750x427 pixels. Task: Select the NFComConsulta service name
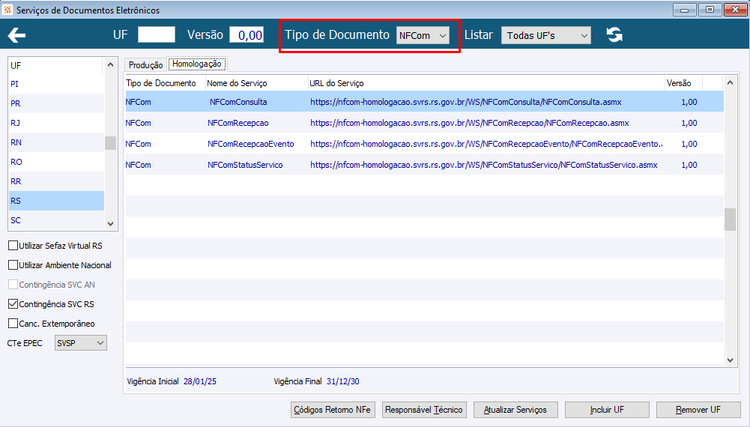238,102
